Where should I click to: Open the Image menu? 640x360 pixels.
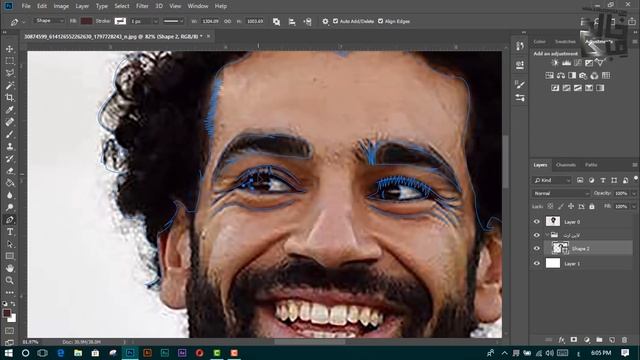tap(61, 6)
